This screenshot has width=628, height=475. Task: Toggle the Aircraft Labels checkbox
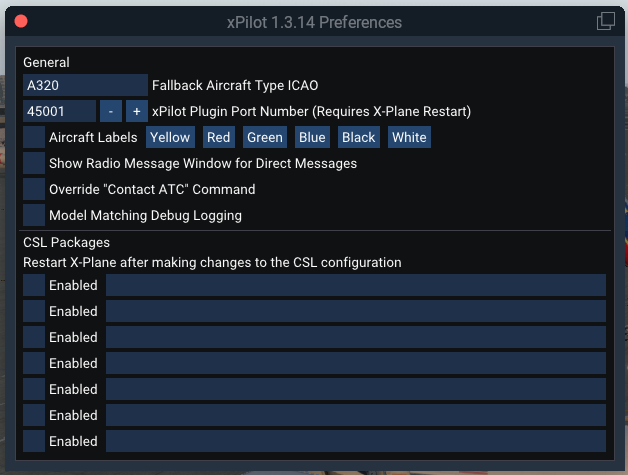34,137
